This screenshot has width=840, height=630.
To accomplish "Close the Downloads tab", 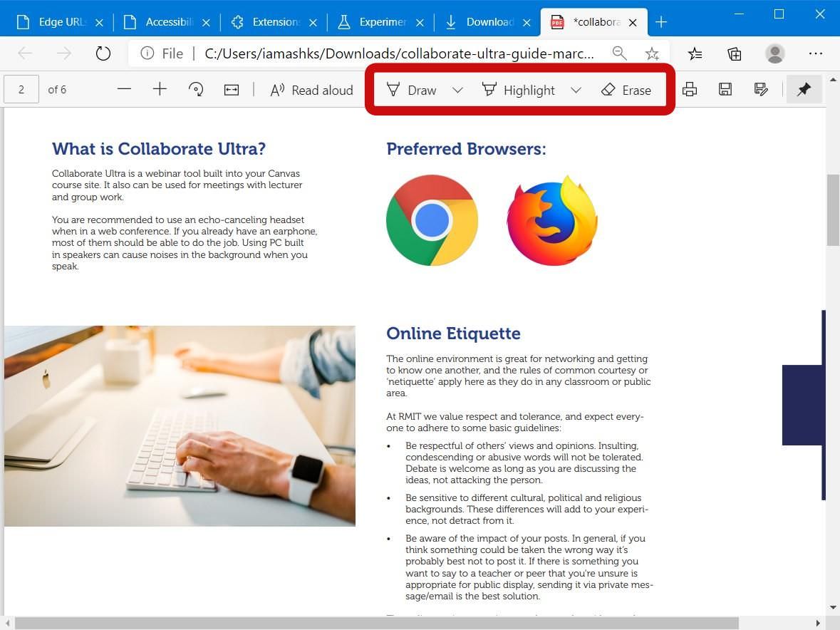I will coord(527,23).
